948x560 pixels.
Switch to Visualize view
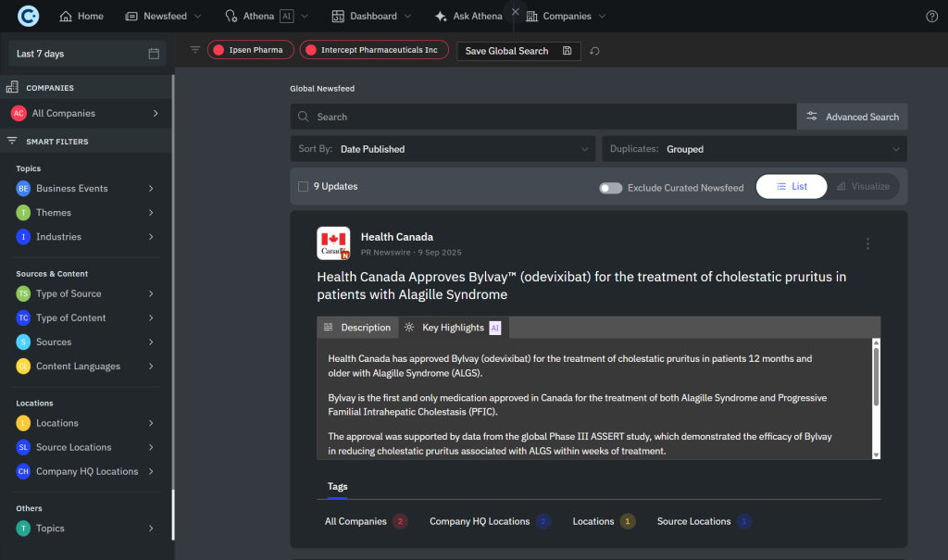tap(863, 186)
